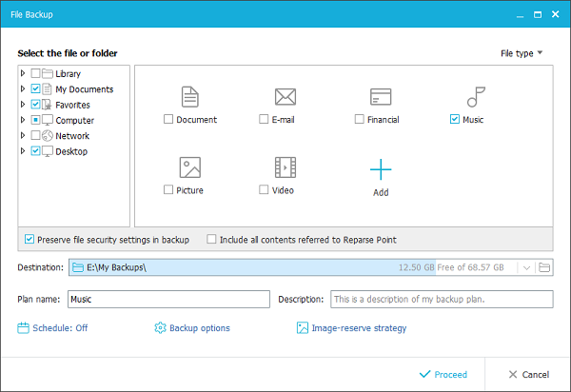The width and height of the screenshot is (571, 392).
Task: Select the Network item in folder tree
Action: point(72,136)
